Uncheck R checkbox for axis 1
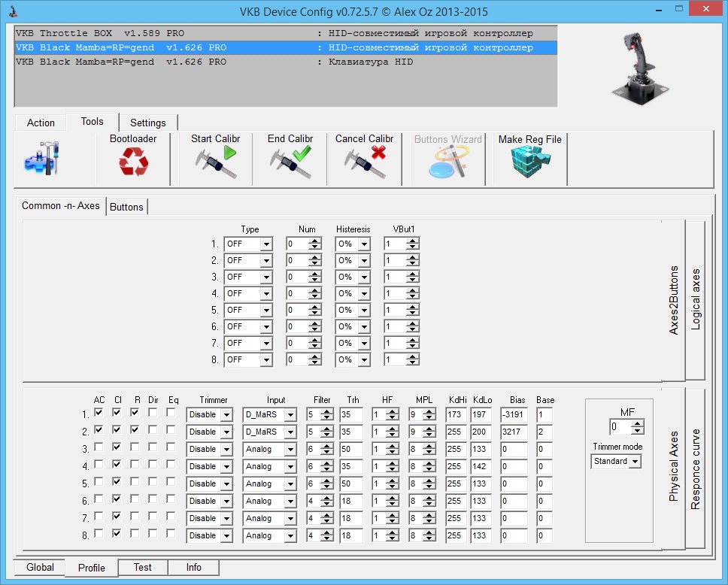This screenshot has width=728, height=585. point(135,412)
